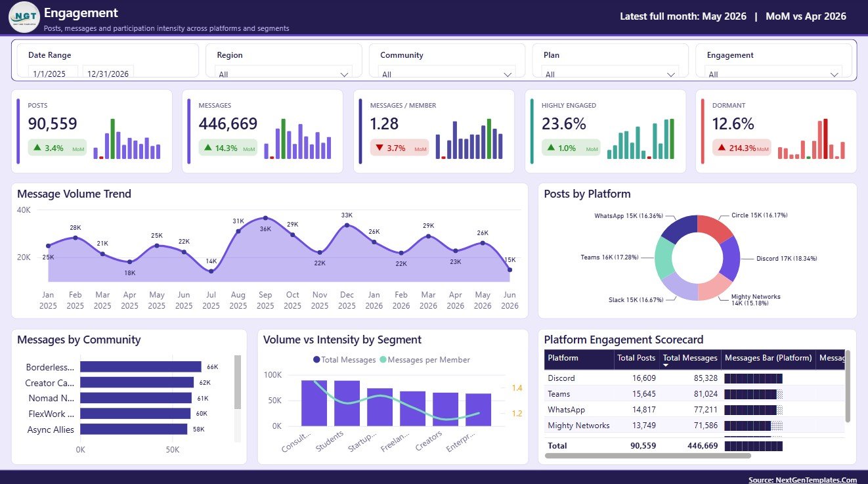
Task: Sort by Total Messages column header
Action: click(x=690, y=358)
